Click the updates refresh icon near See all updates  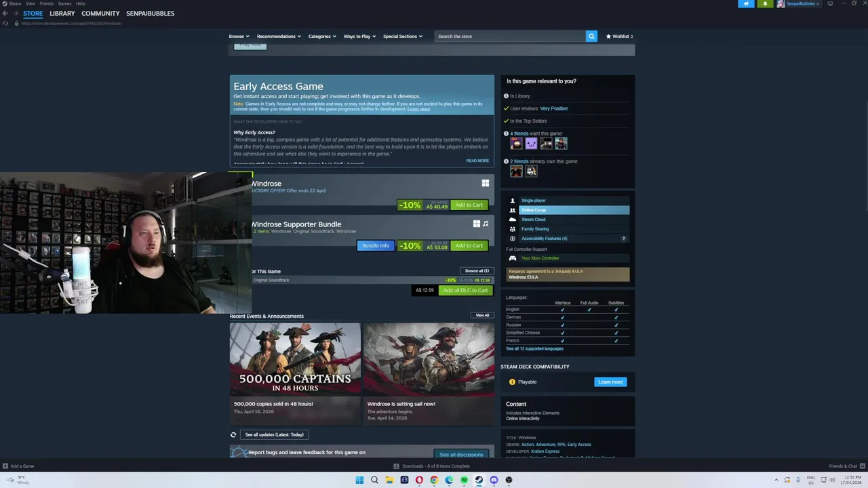pos(233,434)
